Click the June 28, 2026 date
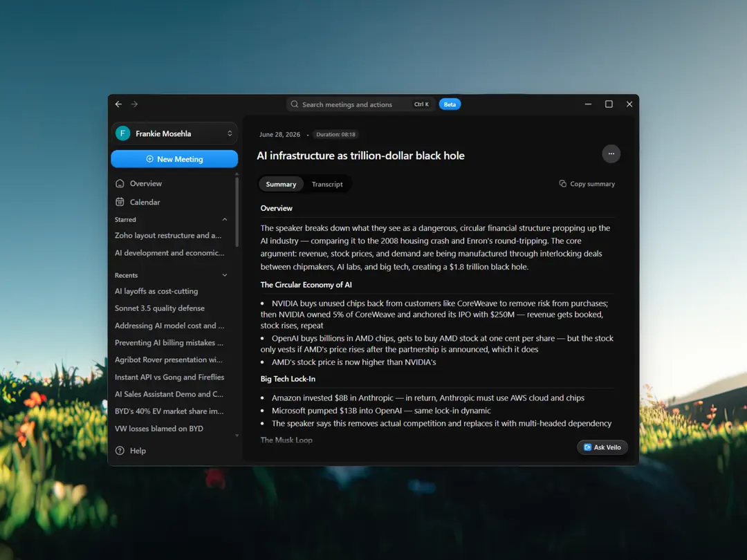 tap(279, 134)
